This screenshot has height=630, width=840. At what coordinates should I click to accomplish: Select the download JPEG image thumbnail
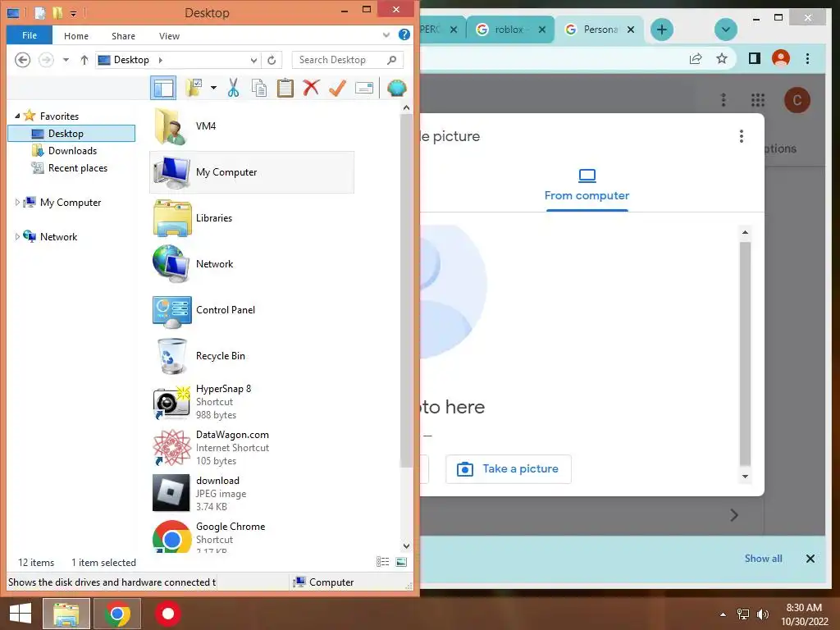(x=171, y=493)
